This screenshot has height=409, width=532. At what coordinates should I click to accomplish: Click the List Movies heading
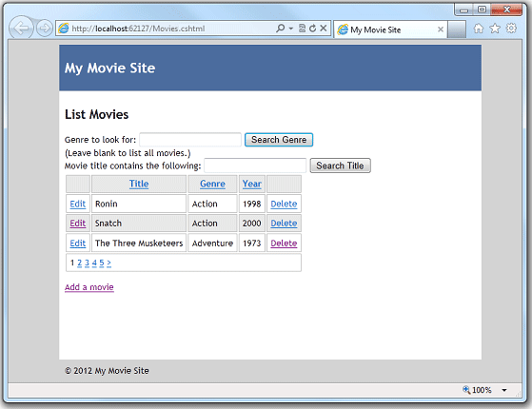(x=96, y=115)
